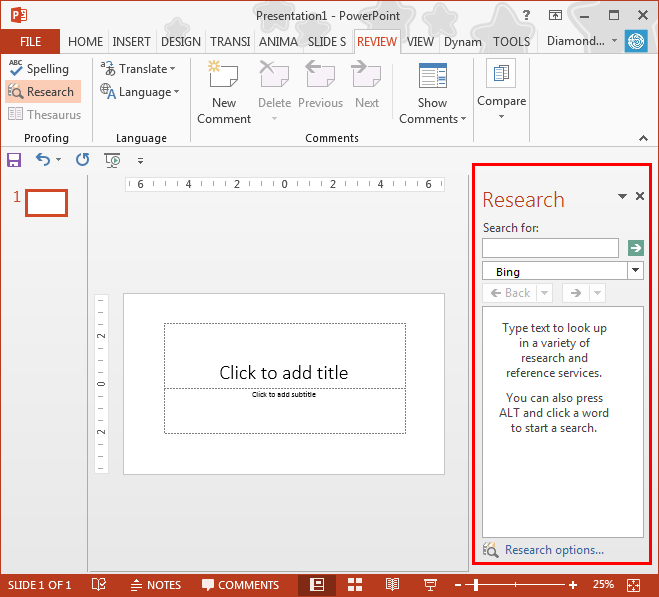Toggle the NOTES pane

[x=156, y=585]
